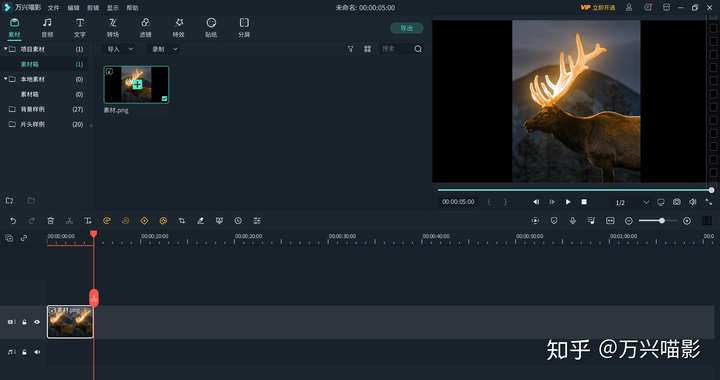Image resolution: width=720 pixels, height=380 pixels.
Task: Toggle the auto-link chain icon
Action: [24, 238]
